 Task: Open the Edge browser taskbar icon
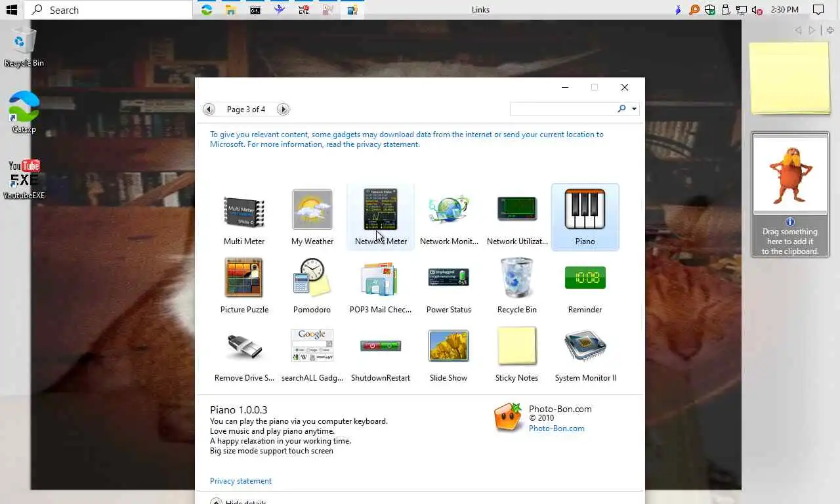tap(207, 10)
